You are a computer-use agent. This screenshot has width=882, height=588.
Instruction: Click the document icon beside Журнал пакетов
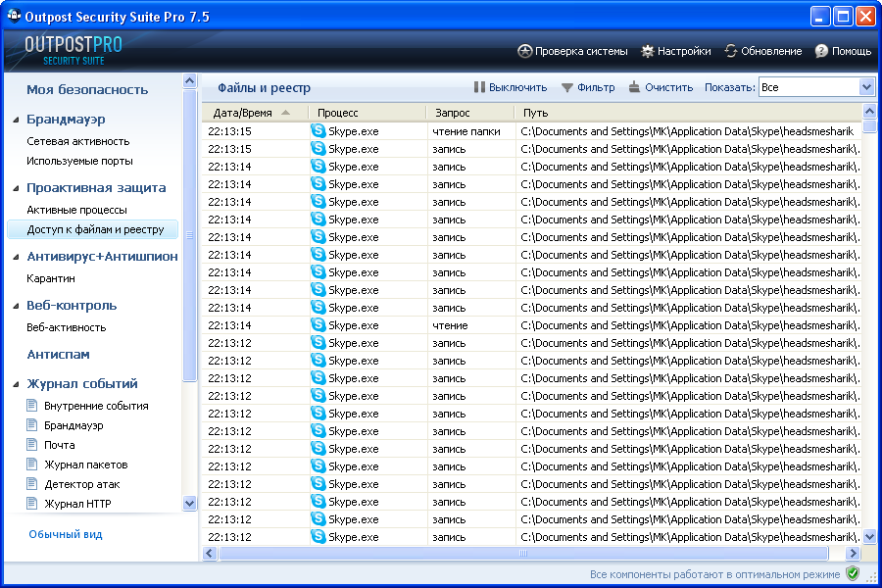pyautogui.click(x=32, y=465)
